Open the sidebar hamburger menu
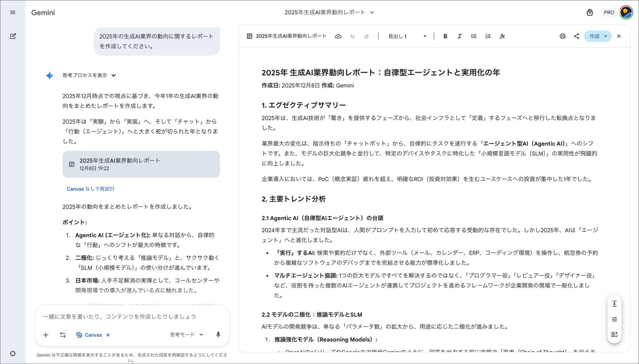 [13, 12]
